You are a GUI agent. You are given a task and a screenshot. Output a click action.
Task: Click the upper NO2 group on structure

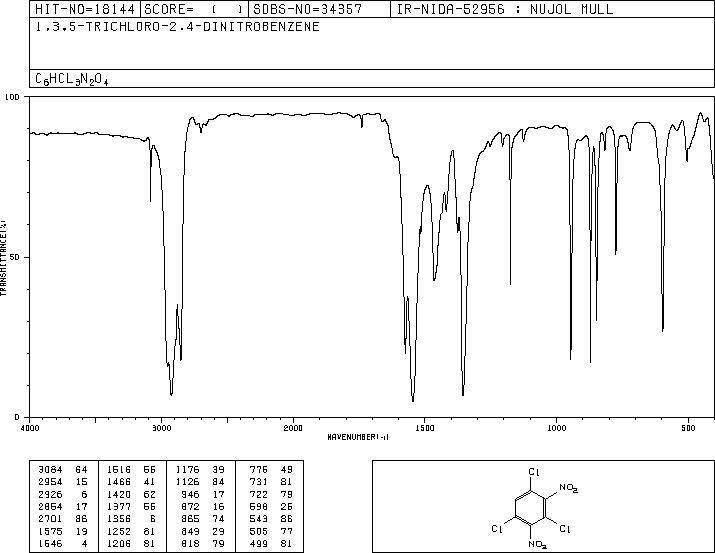point(569,488)
